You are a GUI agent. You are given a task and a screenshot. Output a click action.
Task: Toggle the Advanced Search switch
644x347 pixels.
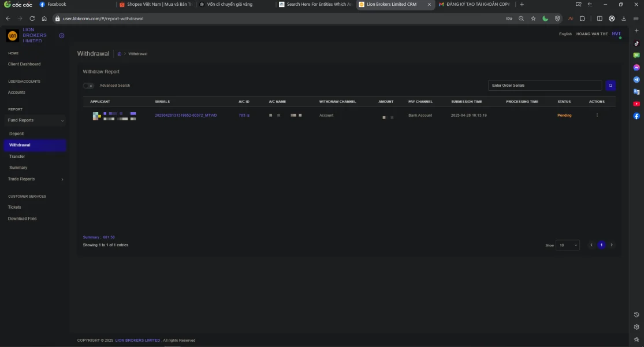tap(88, 86)
